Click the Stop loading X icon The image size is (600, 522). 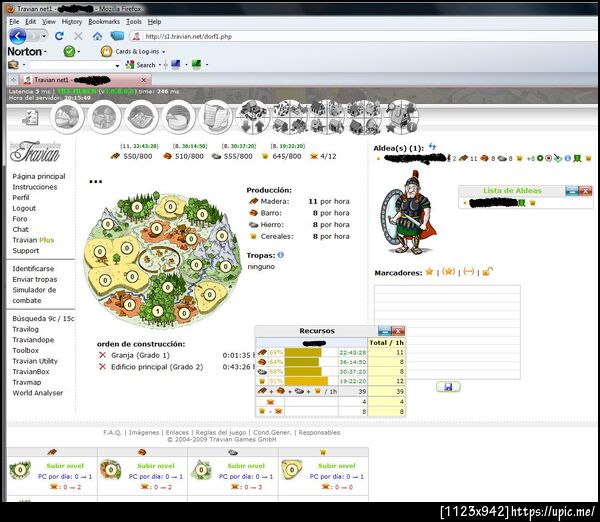click(78, 36)
